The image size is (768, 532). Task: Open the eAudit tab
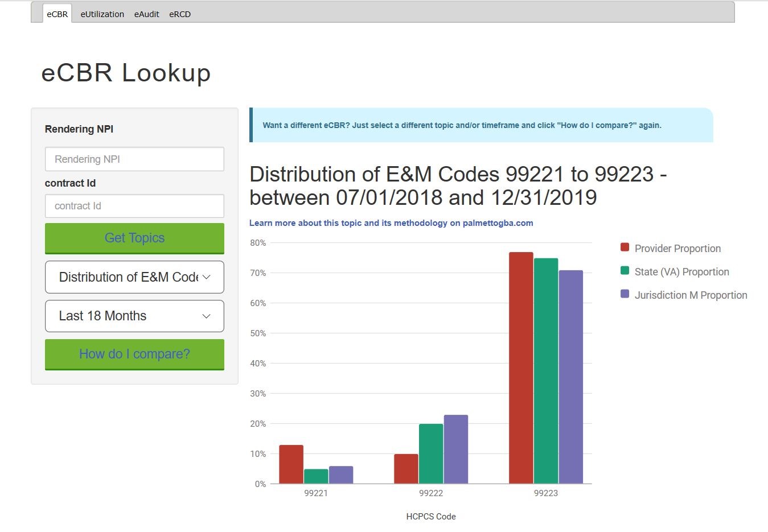click(x=147, y=14)
